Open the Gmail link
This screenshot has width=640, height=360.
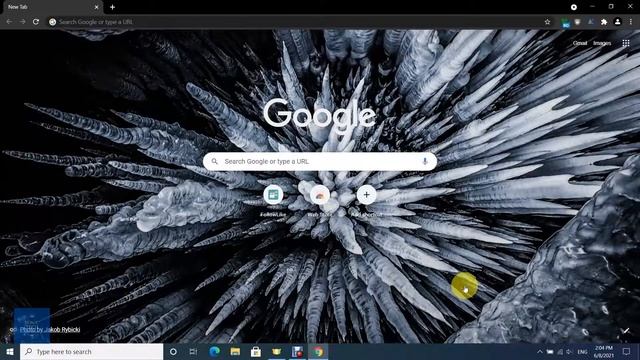pyautogui.click(x=580, y=43)
